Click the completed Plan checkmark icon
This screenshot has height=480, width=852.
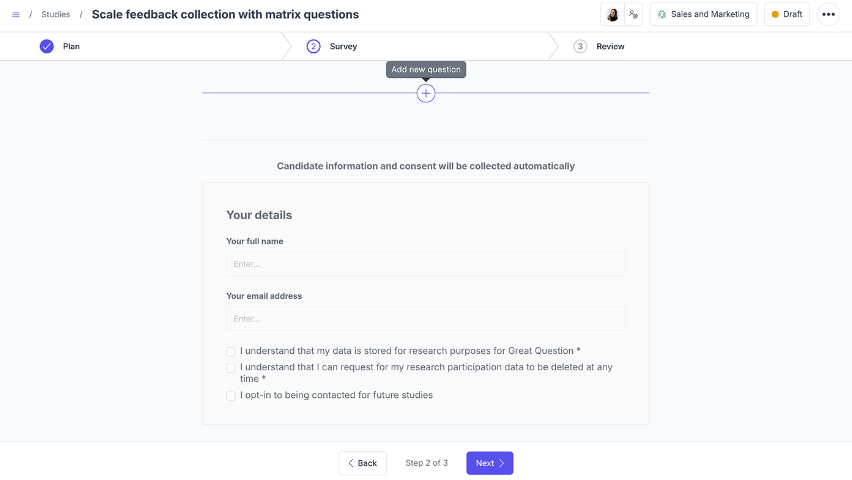[x=47, y=46]
